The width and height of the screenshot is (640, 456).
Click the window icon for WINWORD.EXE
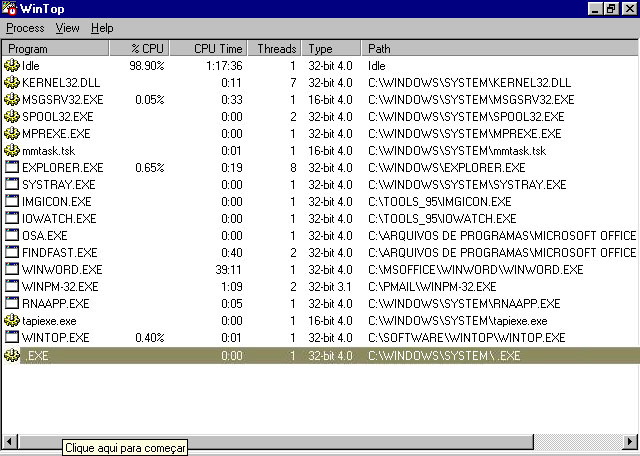pyautogui.click(x=12, y=269)
